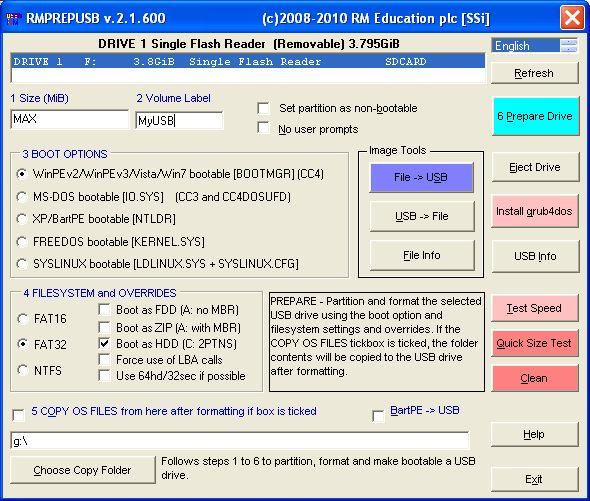Uncheck Boot as HDD (C: 2PTNS)

pyautogui.click(x=104, y=343)
